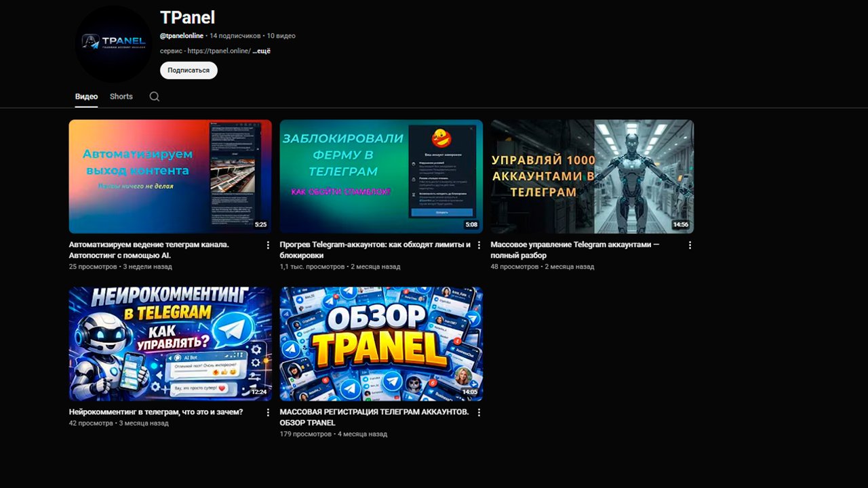Open the Заблокировали ферму в телеграм thumbnail

click(x=381, y=176)
